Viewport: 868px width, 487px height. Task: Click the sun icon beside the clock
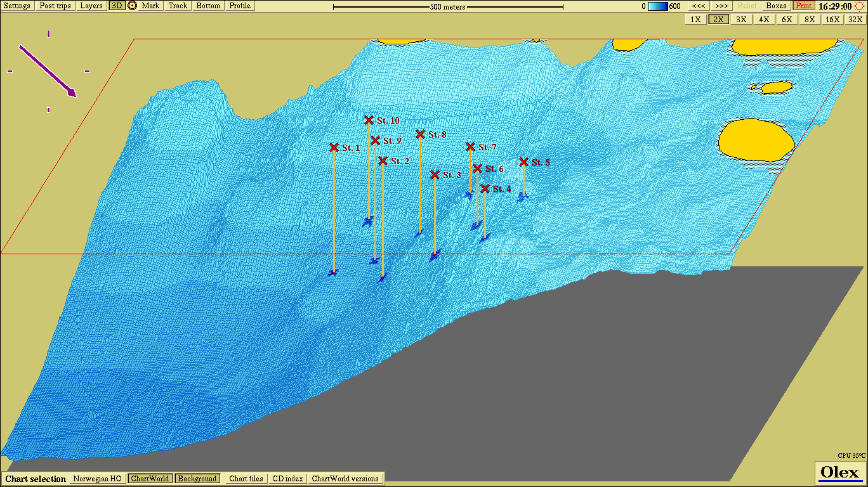(x=860, y=6)
